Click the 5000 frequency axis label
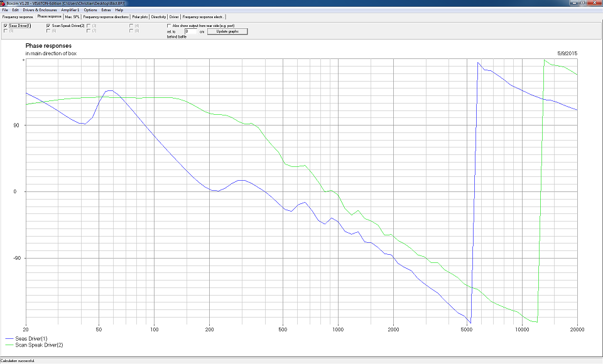Viewport: 603px width, 364px height. [467, 329]
